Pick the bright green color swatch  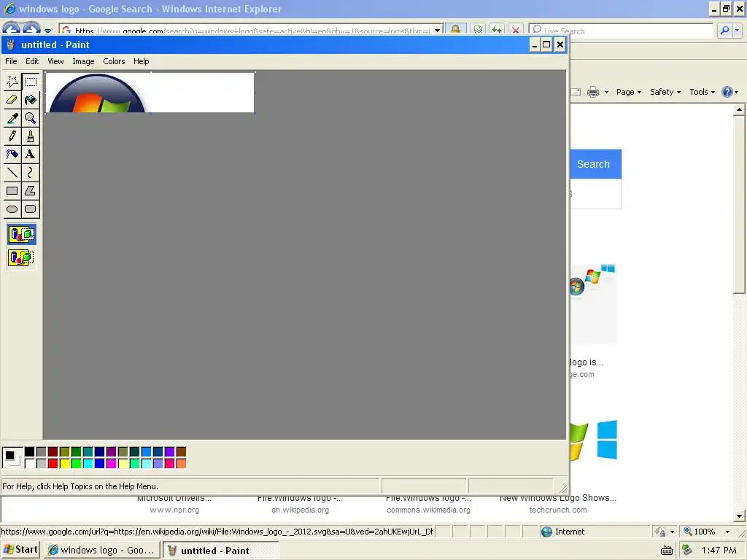coord(76,463)
